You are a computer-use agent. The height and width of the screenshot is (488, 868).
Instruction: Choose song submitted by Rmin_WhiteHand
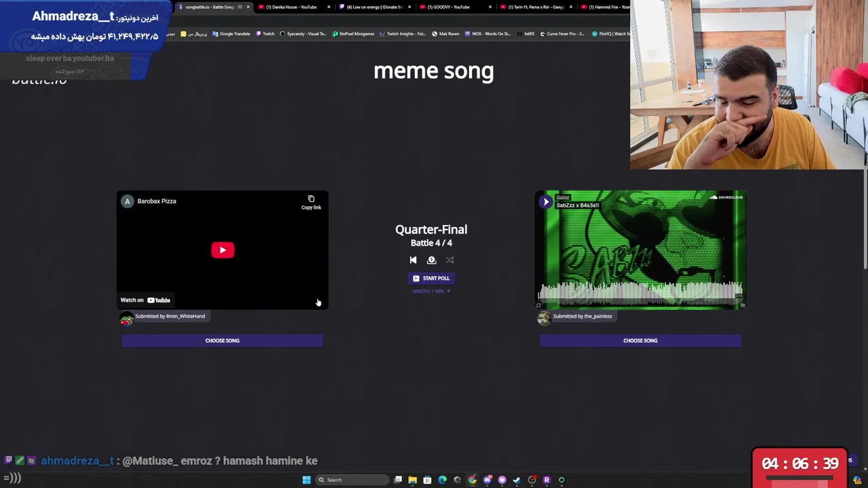point(222,340)
